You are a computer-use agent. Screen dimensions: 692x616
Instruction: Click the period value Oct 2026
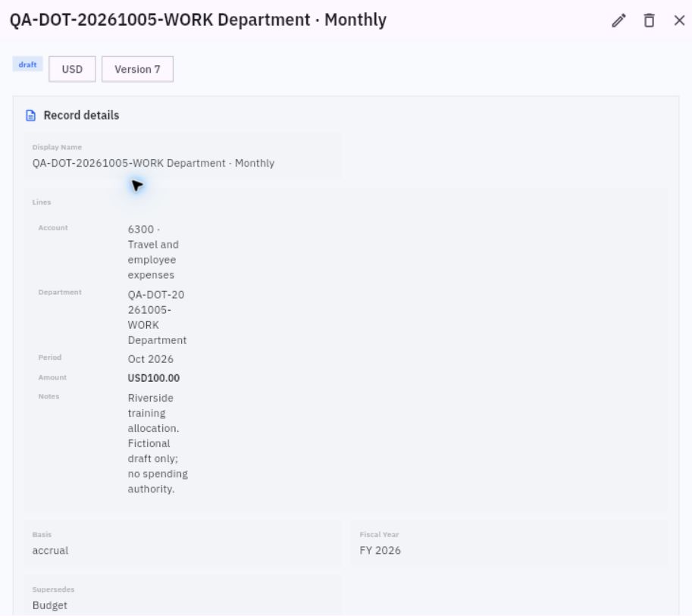(151, 359)
